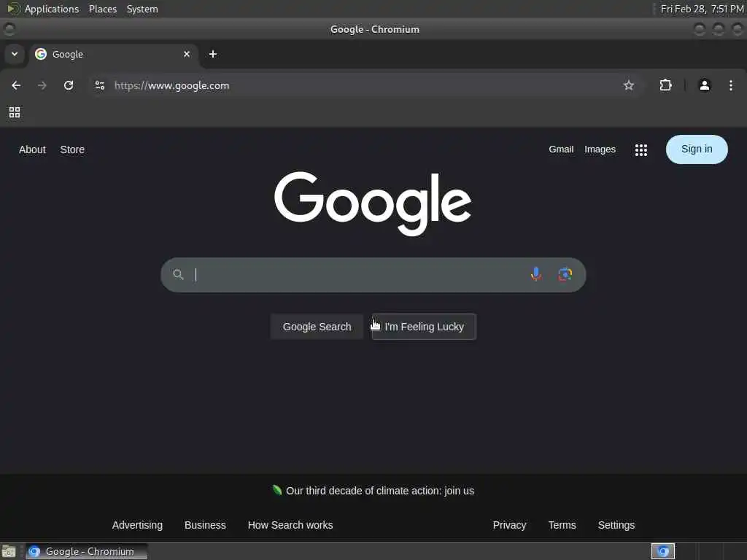Click the Applications menu logo icon
747x560 pixels.
13,9
